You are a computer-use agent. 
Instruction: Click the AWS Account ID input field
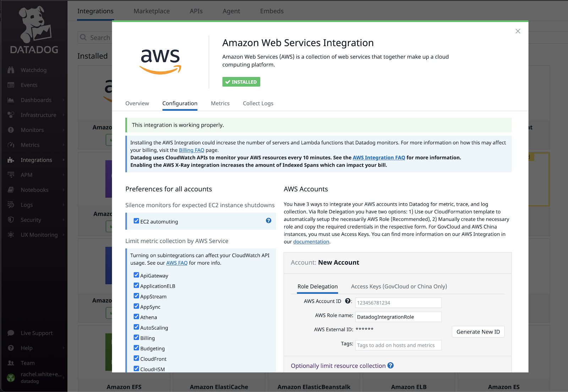click(x=398, y=303)
